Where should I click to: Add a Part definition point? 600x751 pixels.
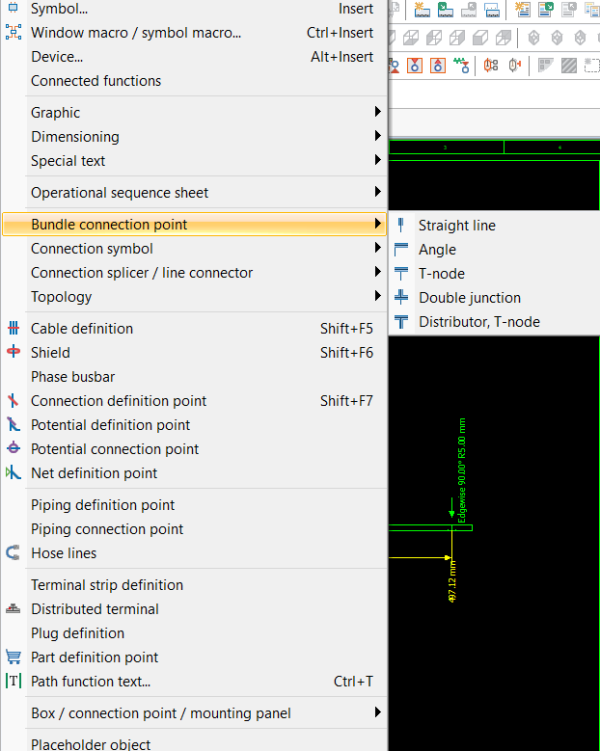click(194, 657)
